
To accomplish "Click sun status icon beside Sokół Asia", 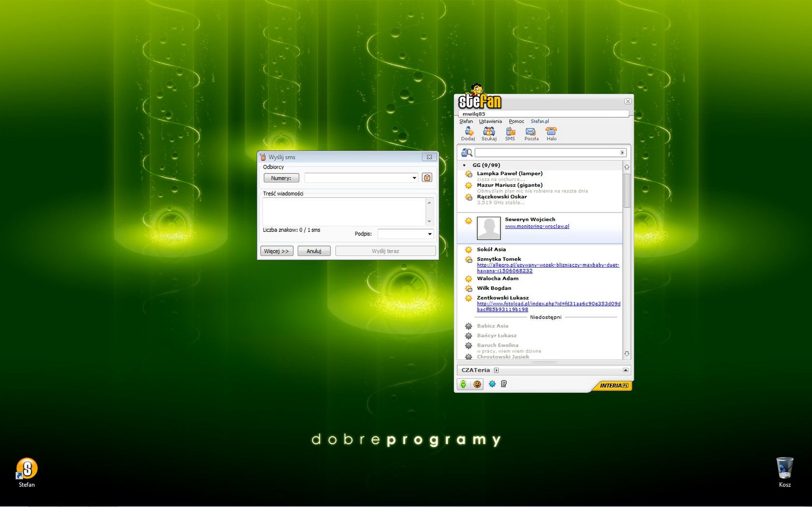I will click(468, 250).
